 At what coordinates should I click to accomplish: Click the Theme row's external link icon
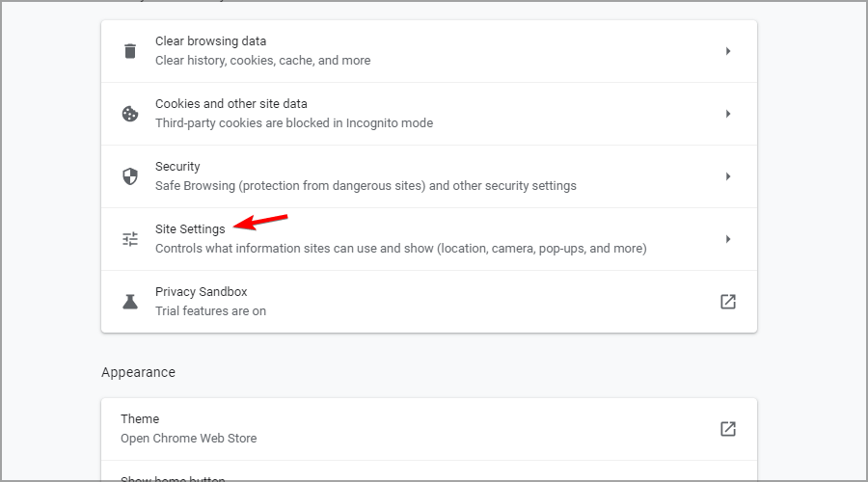[728, 429]
